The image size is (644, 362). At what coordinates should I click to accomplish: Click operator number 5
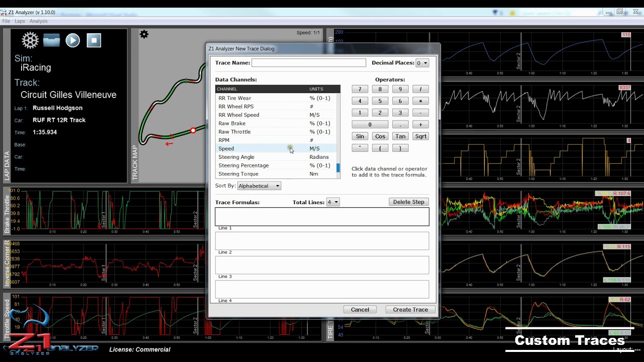coord(380,101)
